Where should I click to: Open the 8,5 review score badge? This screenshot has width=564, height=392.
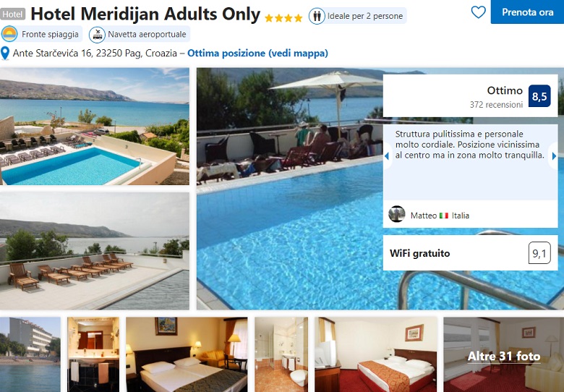[539, 96]
